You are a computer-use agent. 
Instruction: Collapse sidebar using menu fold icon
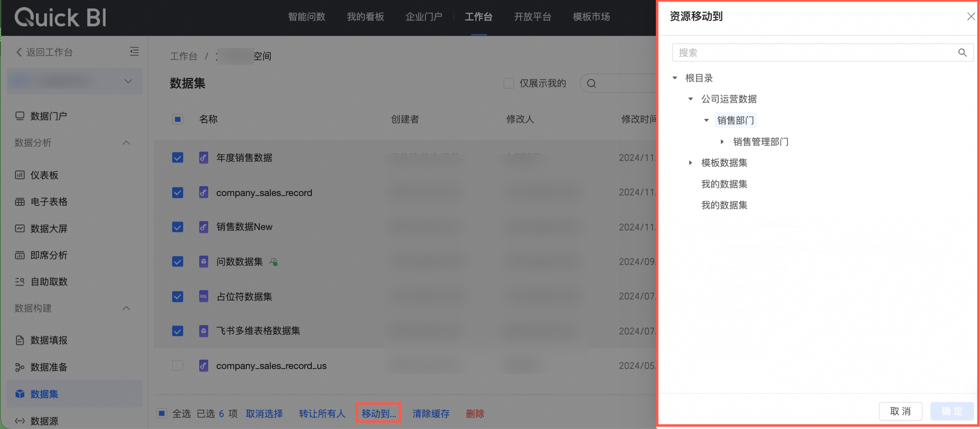134,51
